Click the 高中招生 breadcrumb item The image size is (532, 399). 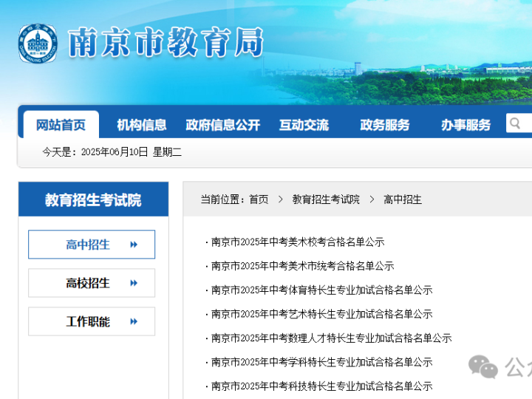pyautogui.click(x=403, y=199)
